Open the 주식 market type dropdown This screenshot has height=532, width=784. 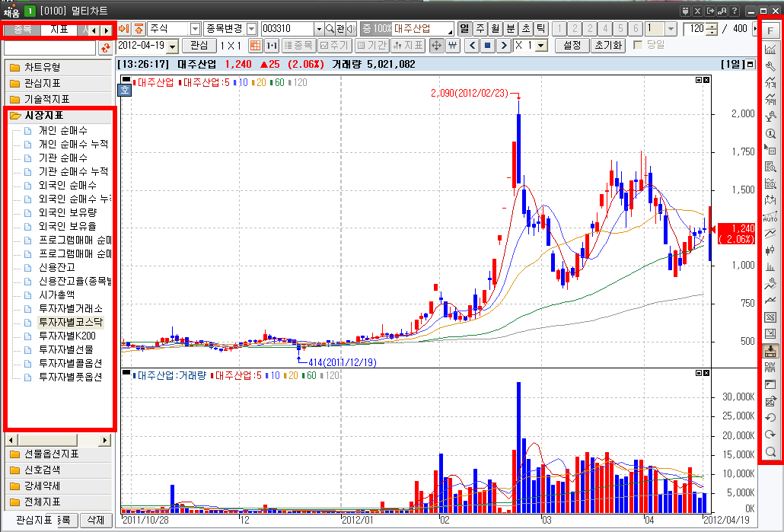(195, 28)
